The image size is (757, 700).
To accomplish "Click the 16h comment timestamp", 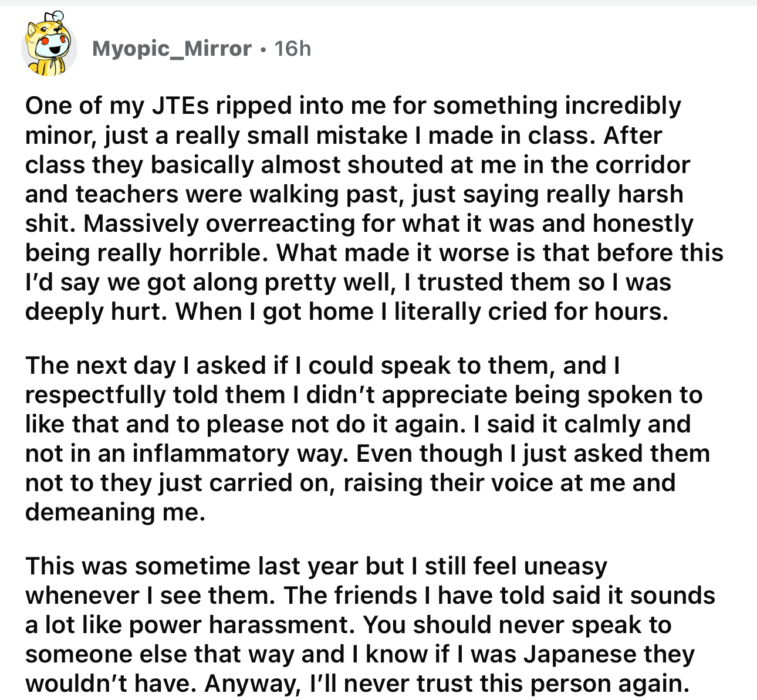I will (x=292, y=48).
